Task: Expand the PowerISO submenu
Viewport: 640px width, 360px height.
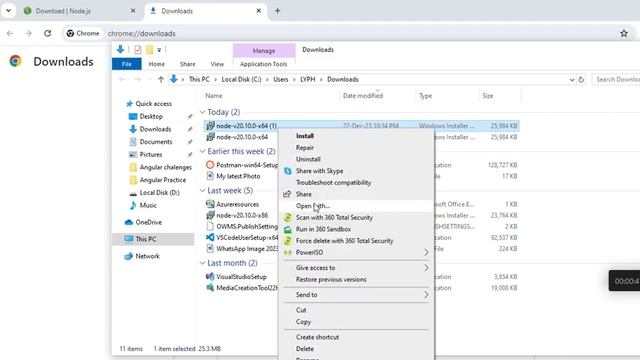Action: (356, 253)
